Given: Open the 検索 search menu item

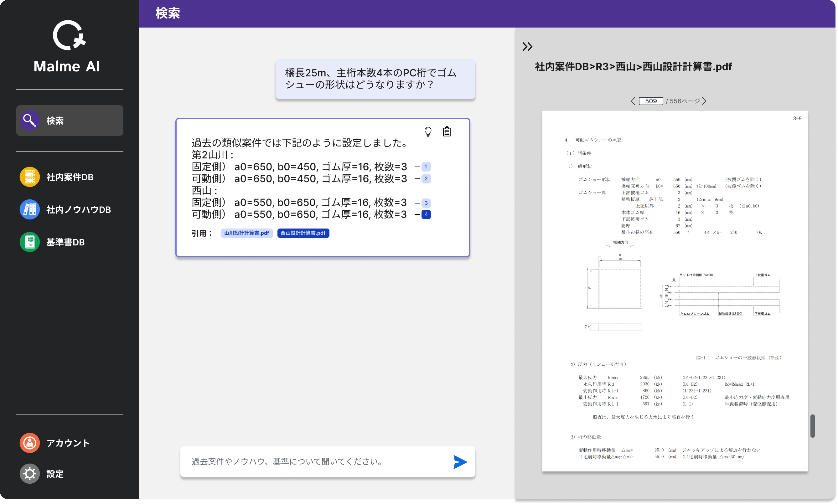Looking at the screenshot, I should (x=70, y=121).
